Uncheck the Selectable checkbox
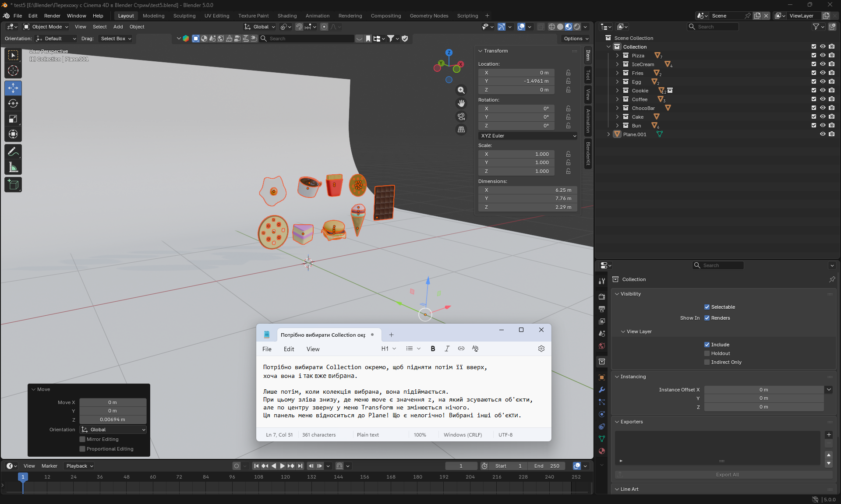Screen dimensions: 841x504 [x=707, y=307]
